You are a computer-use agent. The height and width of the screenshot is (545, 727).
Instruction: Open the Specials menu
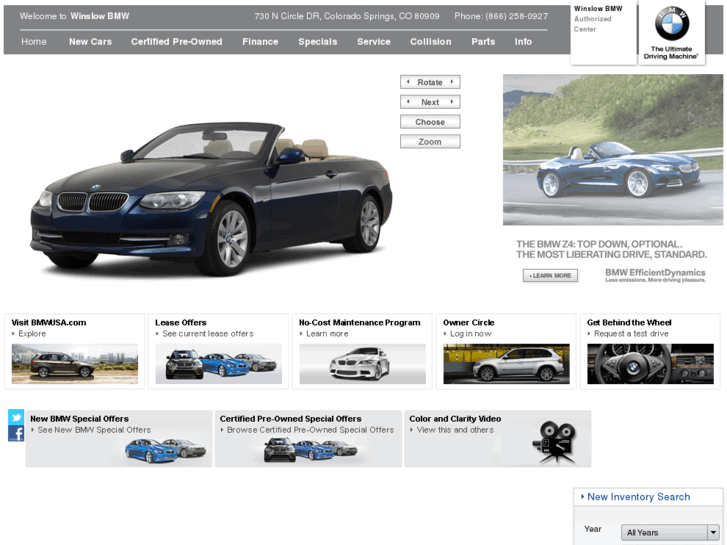(318, 42)
